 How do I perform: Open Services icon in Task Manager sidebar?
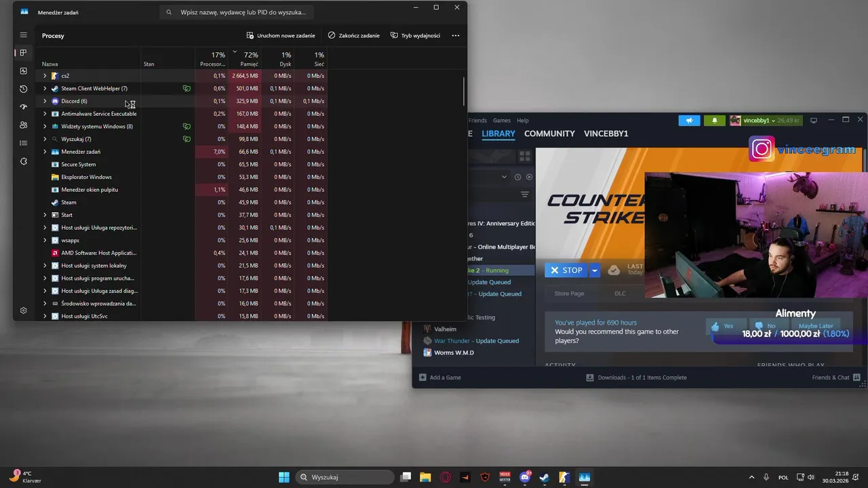pyautogui.click(x=23, y=161)
